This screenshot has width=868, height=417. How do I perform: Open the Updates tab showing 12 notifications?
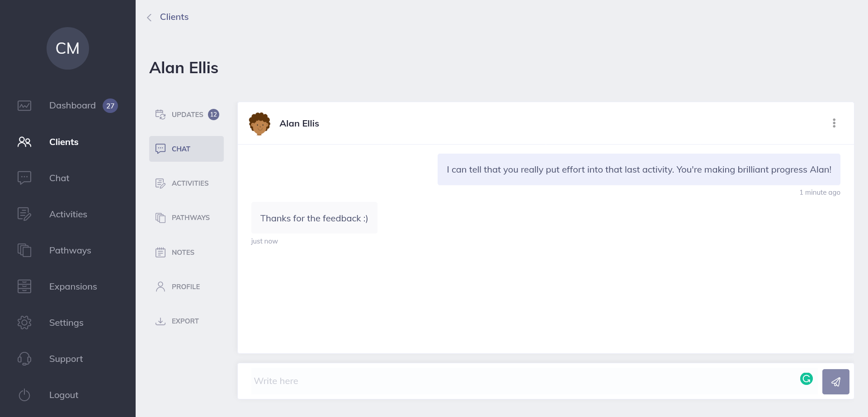pyautogui.click(x=186, y=114)
